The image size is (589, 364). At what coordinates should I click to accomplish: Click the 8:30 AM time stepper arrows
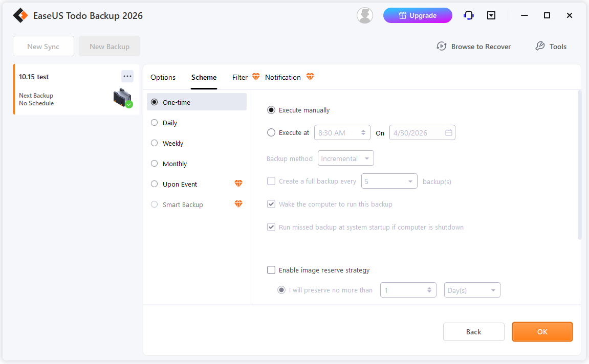pyautogui.click(x=363, y=132)
